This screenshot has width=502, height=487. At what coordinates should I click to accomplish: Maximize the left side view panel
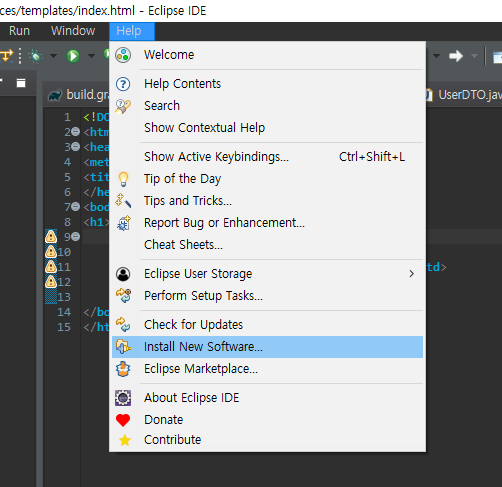[x=21, y=83]
